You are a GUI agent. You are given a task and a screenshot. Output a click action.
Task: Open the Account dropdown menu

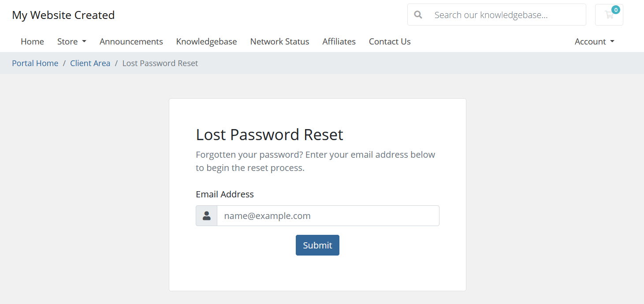594,41
